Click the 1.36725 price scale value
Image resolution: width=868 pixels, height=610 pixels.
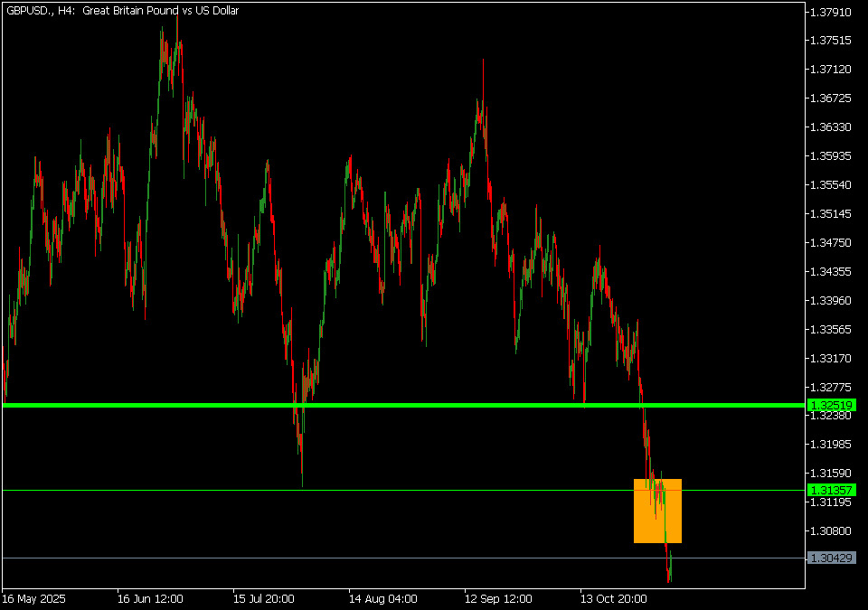[x=832, y=98]
